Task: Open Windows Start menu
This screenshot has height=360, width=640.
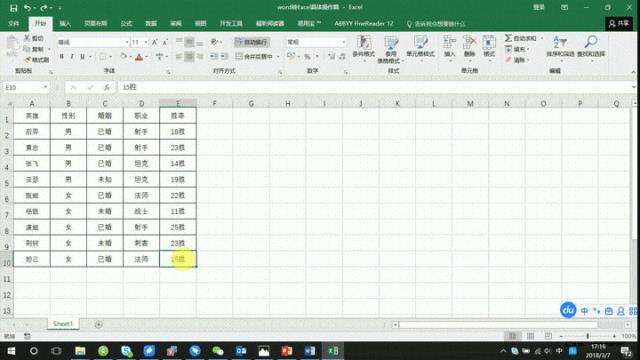Action: (x=11, y=351)
